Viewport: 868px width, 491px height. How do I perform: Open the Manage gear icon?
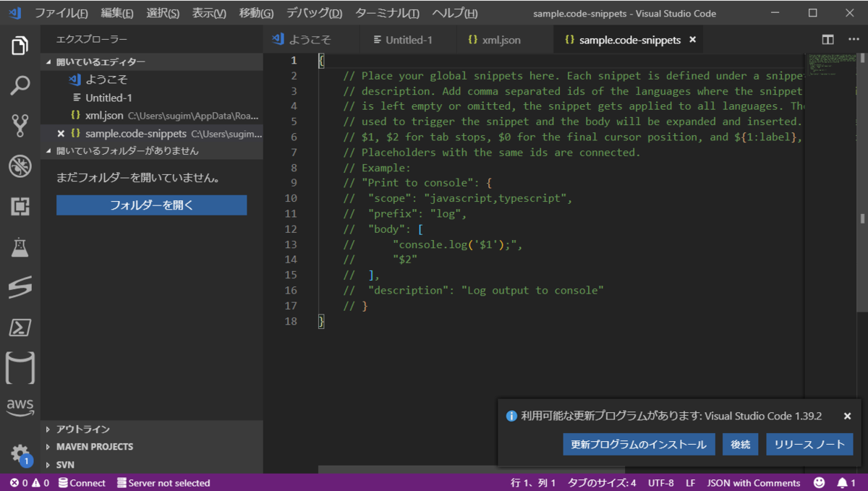click(x=20, y=455)
